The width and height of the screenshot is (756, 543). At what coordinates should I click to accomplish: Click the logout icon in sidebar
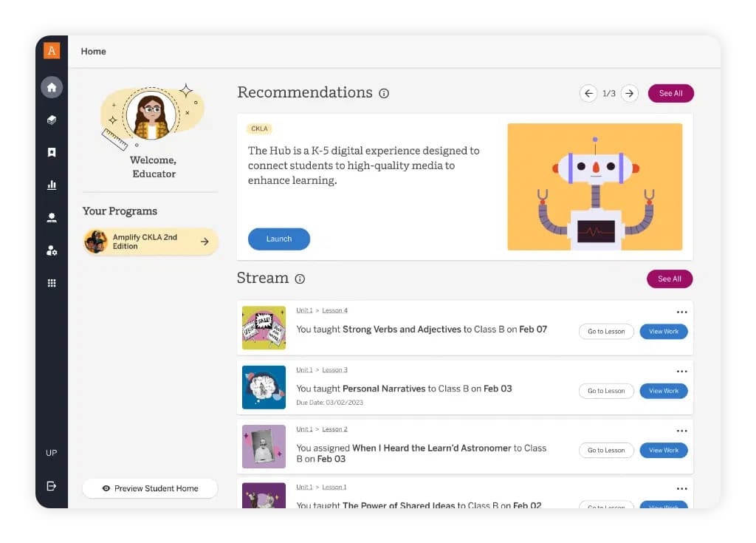pos(52,486)
